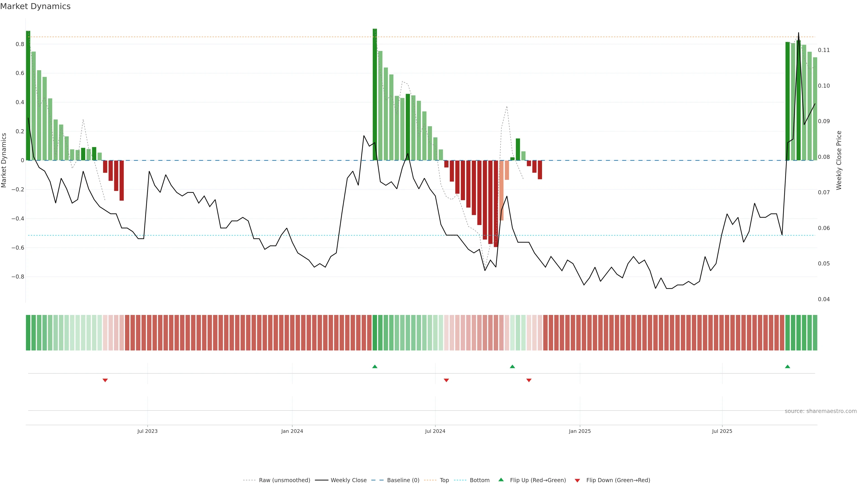The height and width of the screenshot is (488, 868).
Task: Click the Flip Down legend triangle icon
Action: (577, 480)
